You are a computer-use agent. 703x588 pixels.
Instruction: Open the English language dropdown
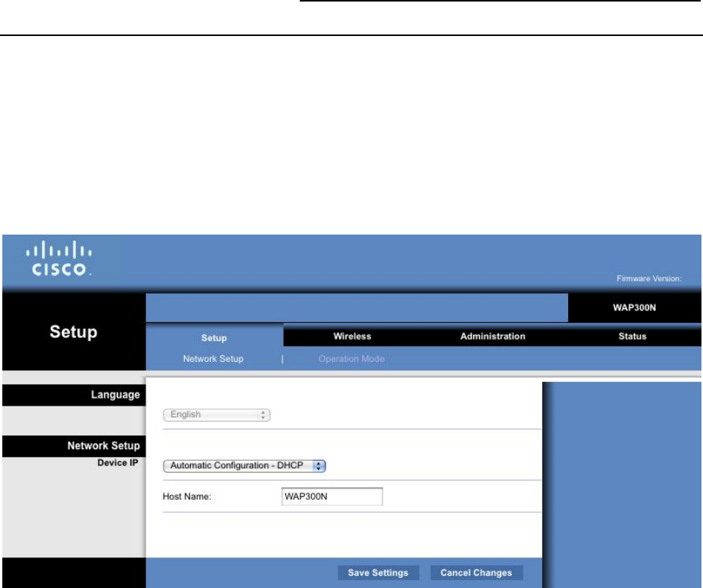216,415
